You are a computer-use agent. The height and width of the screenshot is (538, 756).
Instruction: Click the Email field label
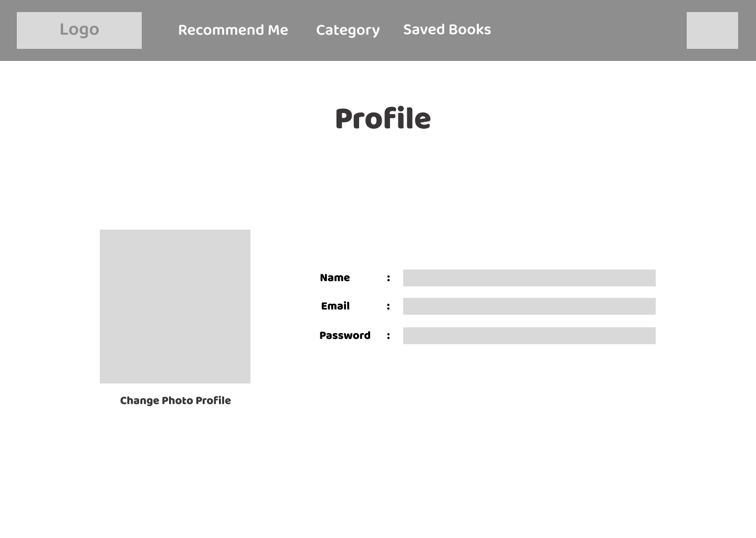click(x=335, y=306)
